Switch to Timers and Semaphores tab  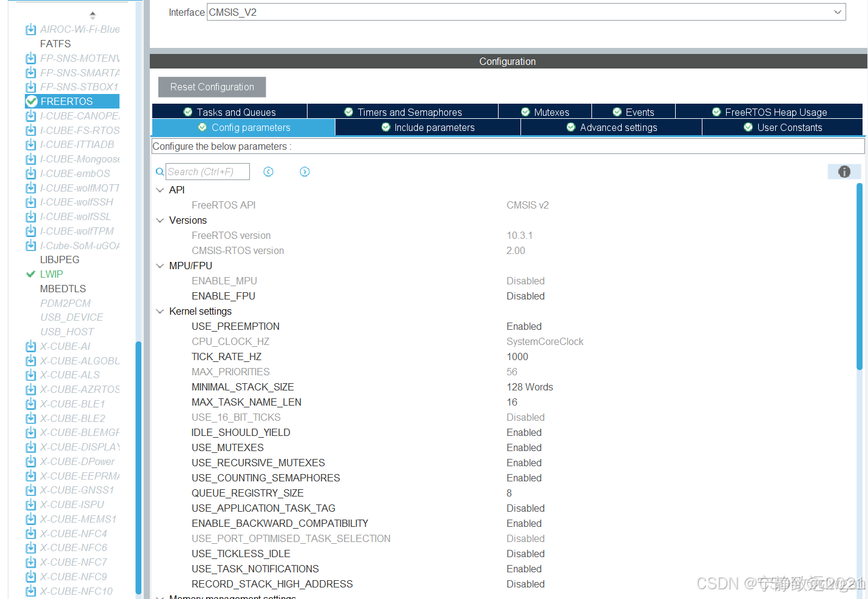pyautogui.click(x=403, y=112)
